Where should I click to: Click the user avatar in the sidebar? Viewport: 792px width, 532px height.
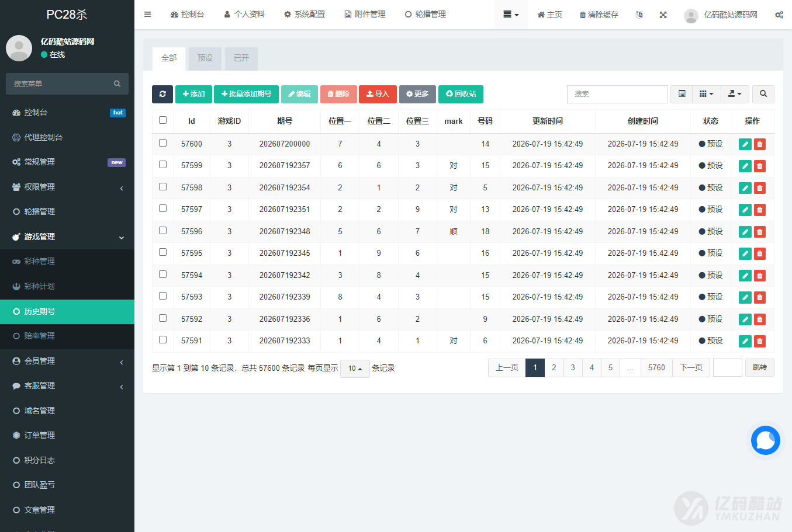tap(19, 48)
